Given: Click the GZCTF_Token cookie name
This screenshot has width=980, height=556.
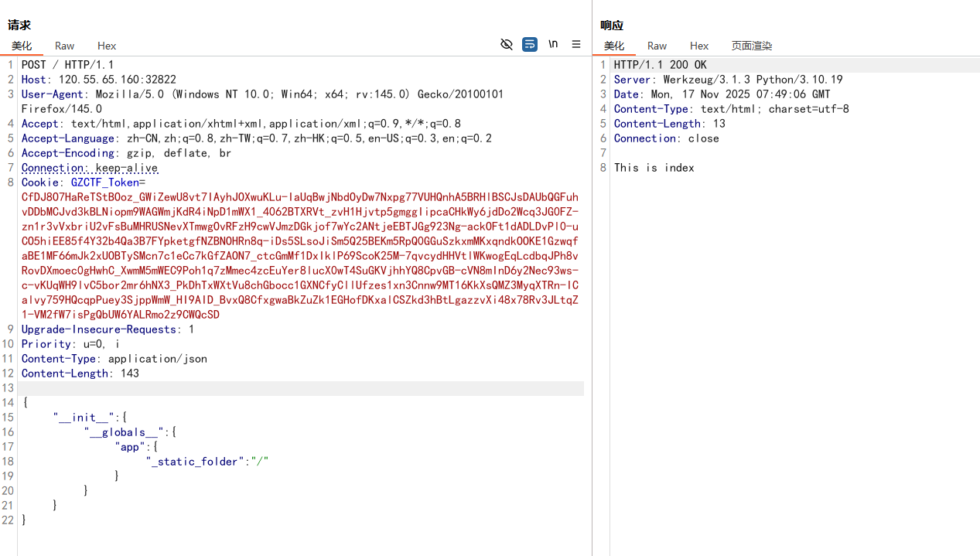Looking at the screenshot, I should tap(104, 182).
